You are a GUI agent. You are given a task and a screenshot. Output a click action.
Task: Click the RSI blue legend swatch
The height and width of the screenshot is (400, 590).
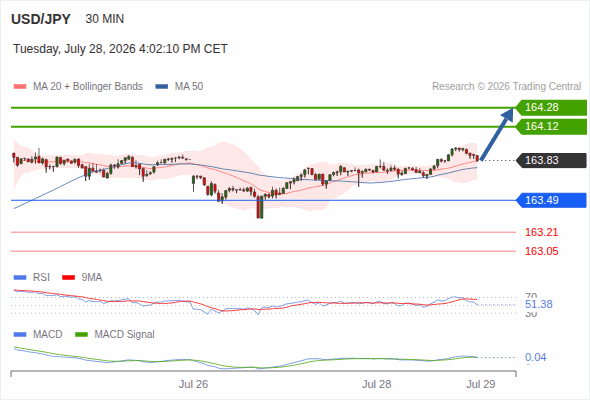click(20, 278)
